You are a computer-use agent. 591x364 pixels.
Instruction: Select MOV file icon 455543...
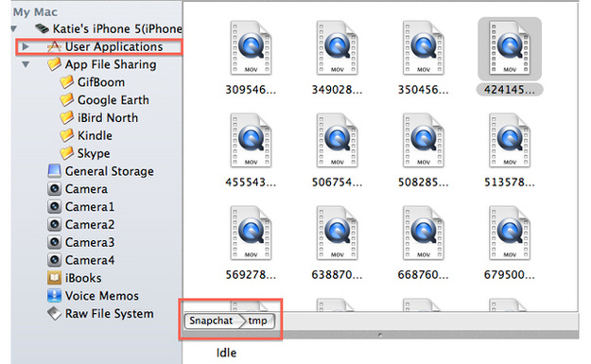[251, 140]
